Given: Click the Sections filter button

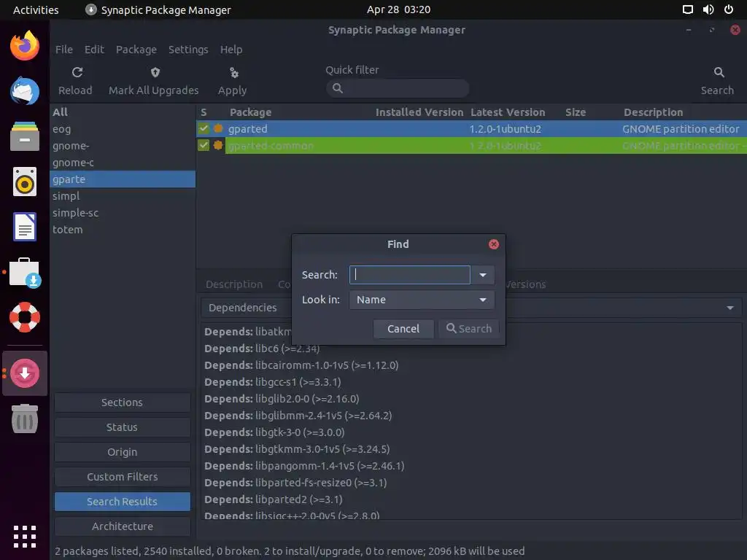Looking at the screenshot, I should click(x=123, y=402).
